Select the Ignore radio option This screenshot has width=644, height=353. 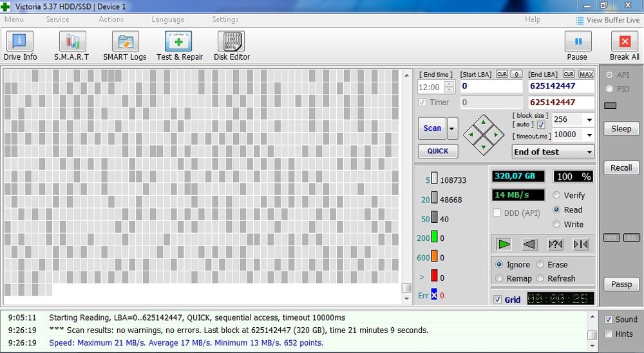(x=499, y=264)
